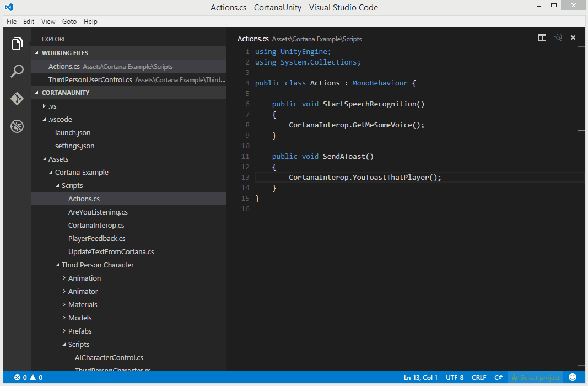This screenshot has height=386, width=588.
Task: Collapse the Assets folder
Action: coord(44,159)
